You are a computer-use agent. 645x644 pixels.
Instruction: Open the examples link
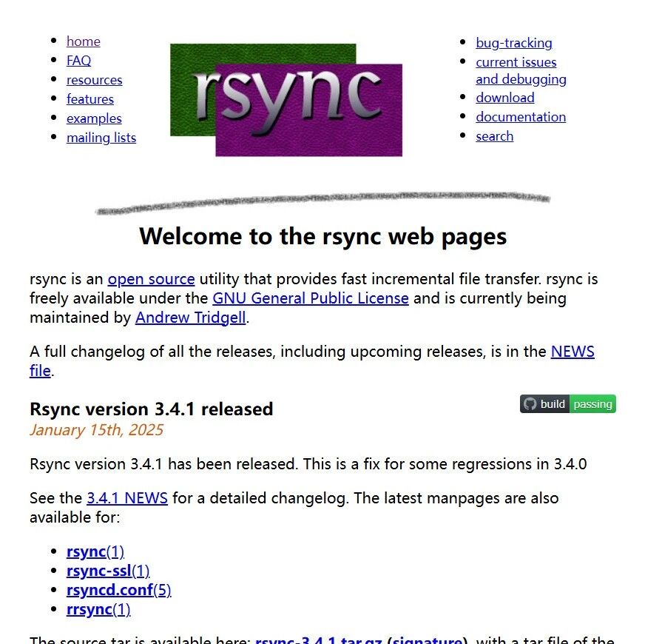point(94,119)
